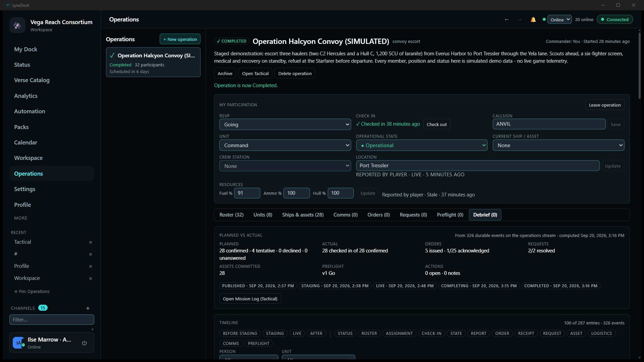Open Verse Catalog in the sidebar

pyautogui.click(x=52, y=80)
